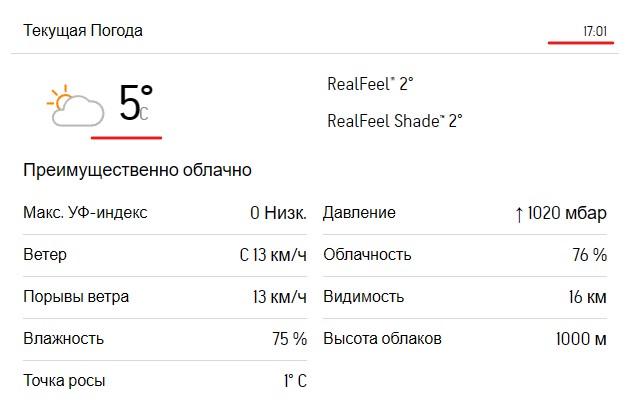The height and width of the screenshot is (412, 628).
Task: Click the Макс. УФ-индекс row label
Action: pos(85,213)
